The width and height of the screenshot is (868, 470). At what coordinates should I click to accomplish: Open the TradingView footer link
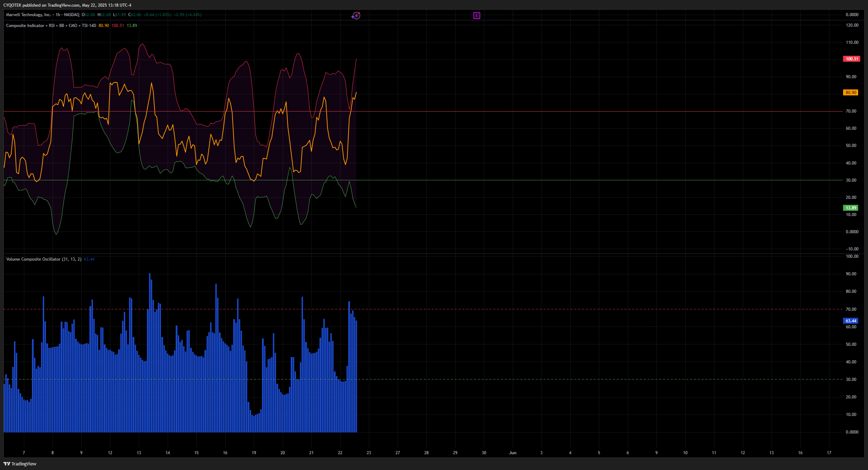click(20, 464)
